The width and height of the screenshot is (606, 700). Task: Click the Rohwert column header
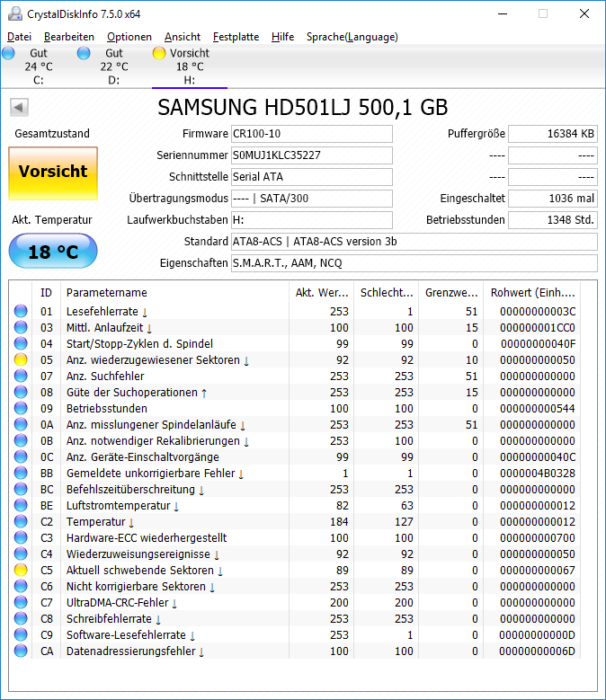532,292
